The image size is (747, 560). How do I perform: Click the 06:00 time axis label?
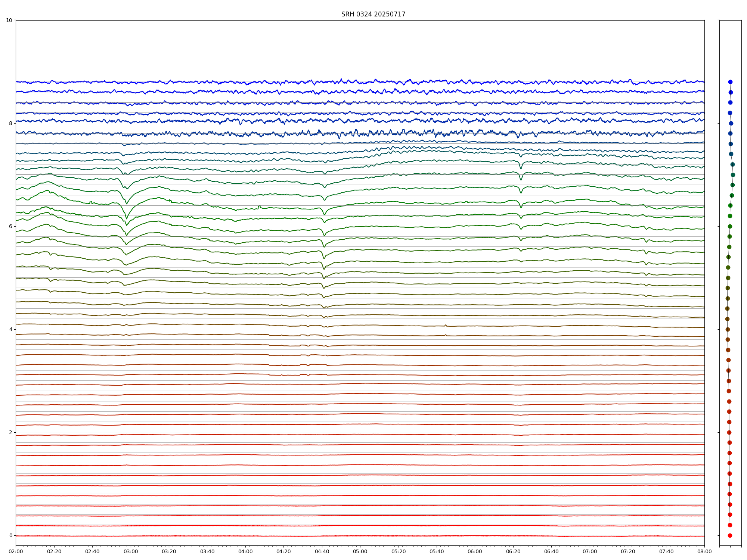475,552
